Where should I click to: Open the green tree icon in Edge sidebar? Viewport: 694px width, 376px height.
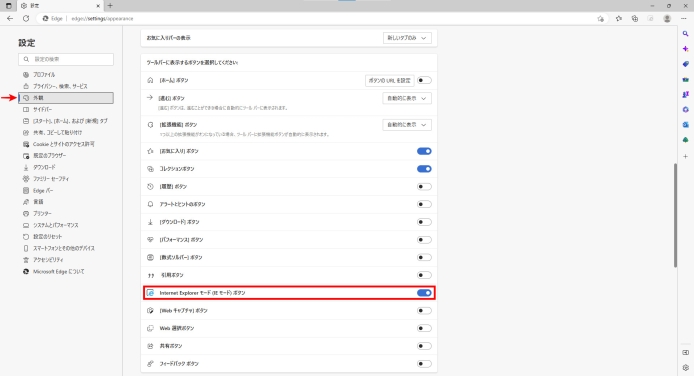(x=686, y=140)
